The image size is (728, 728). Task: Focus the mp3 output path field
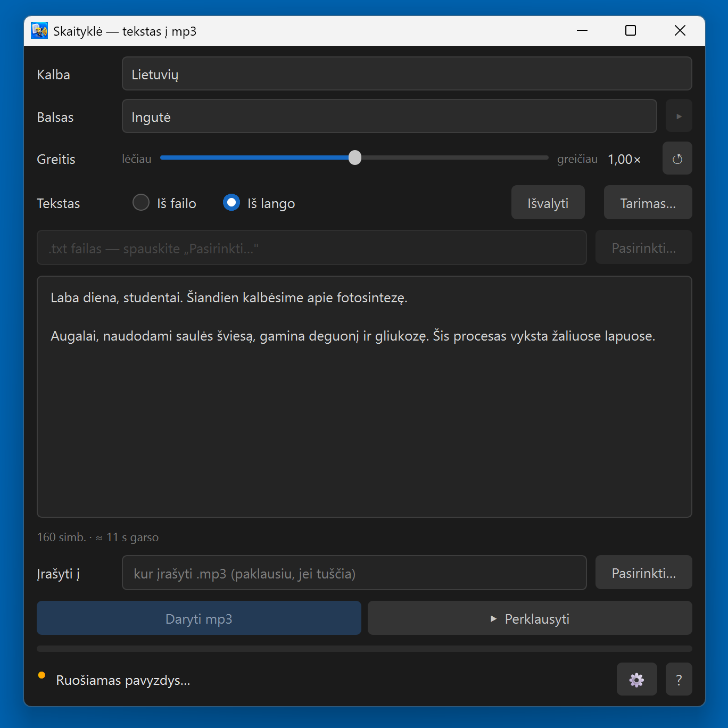tap(354, 573)
